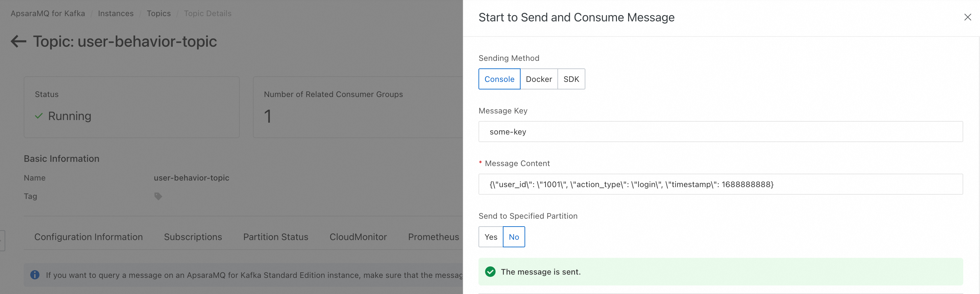
Task: Go to Instances breadcrumb link
Action: pos(116,13)
